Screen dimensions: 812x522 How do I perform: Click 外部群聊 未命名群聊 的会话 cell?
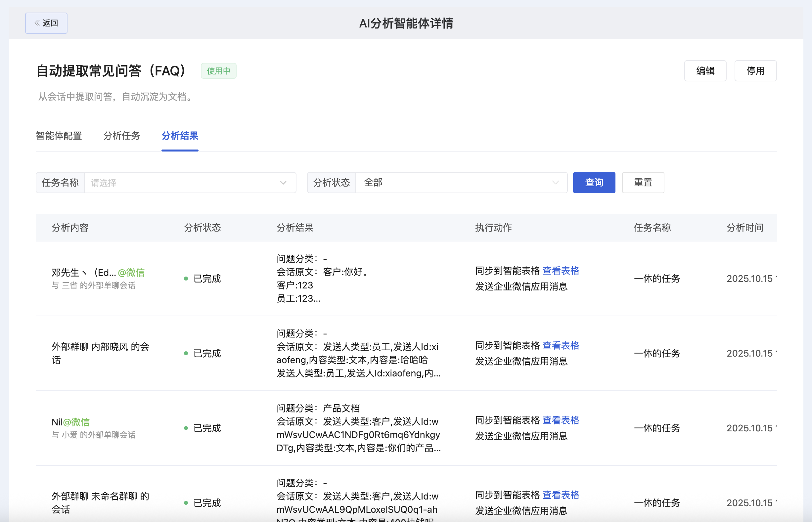101,503
